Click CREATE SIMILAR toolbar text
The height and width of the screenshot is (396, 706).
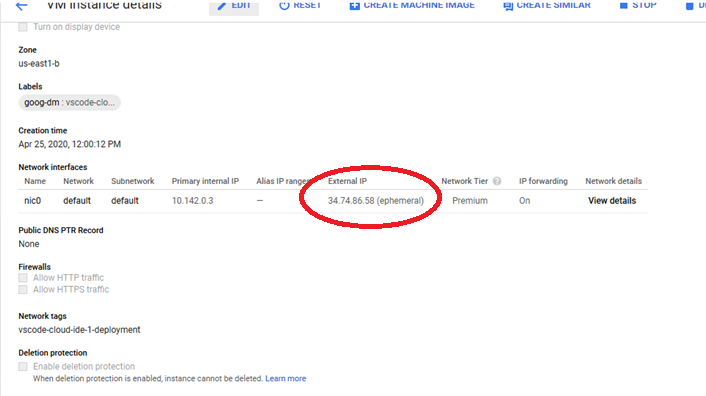click(553, 5)
